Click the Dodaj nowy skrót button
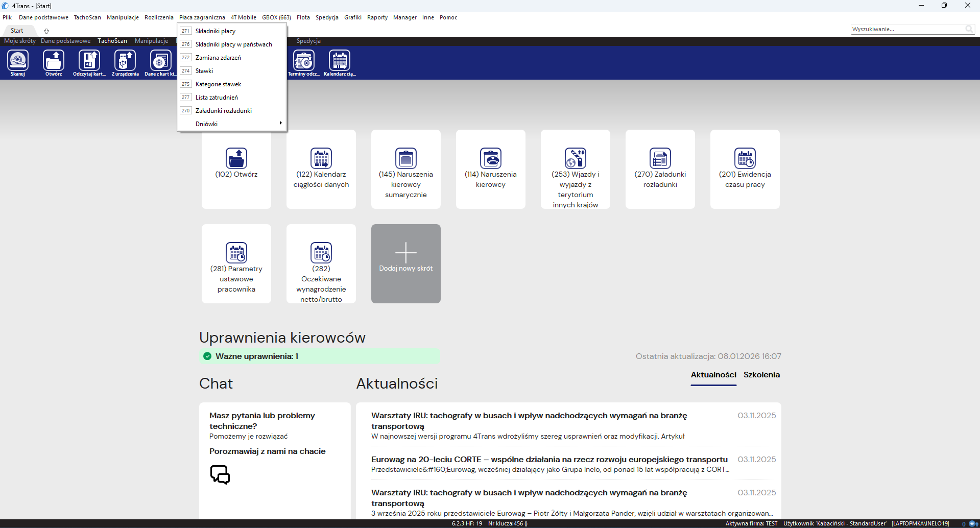The image size is (980, 528). click(406, 263)
